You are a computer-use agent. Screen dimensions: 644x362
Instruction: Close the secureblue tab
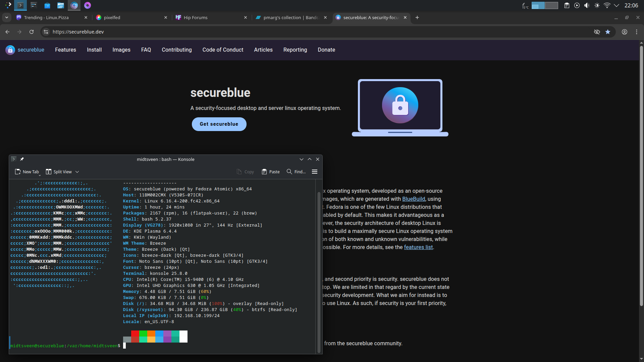(405, 17)
